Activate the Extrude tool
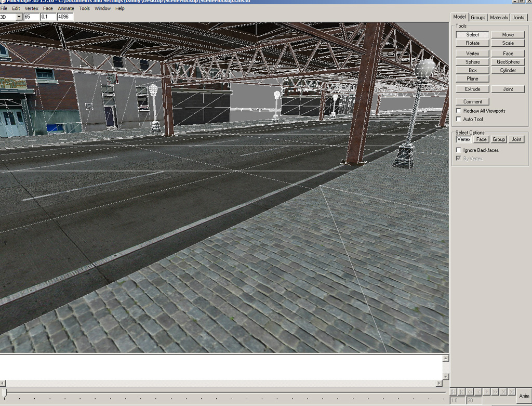The height and width of the screenshot is (406, 532). click(472, 89)
